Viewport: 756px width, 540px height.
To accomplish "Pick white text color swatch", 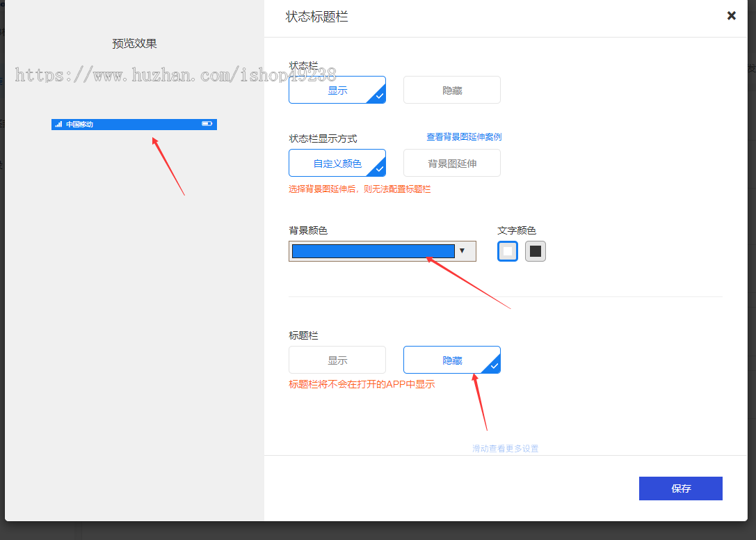I will coord(507,251).
